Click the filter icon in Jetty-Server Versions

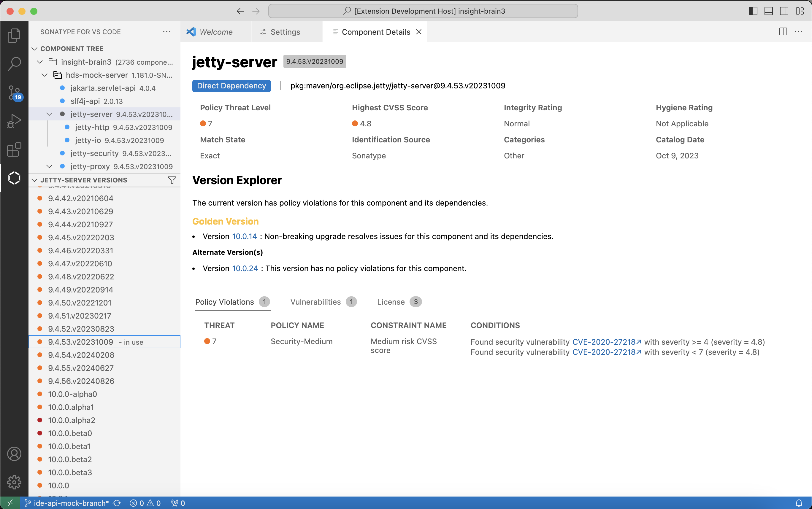click(172, 180)
